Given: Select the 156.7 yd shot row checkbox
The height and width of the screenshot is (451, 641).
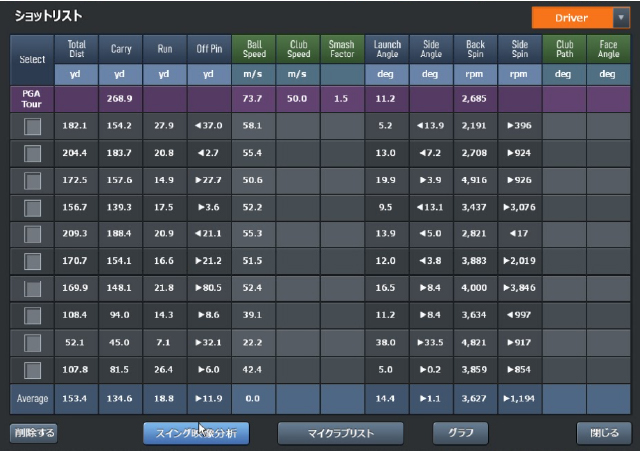Looking at the screenshot, I should point(33,207).
